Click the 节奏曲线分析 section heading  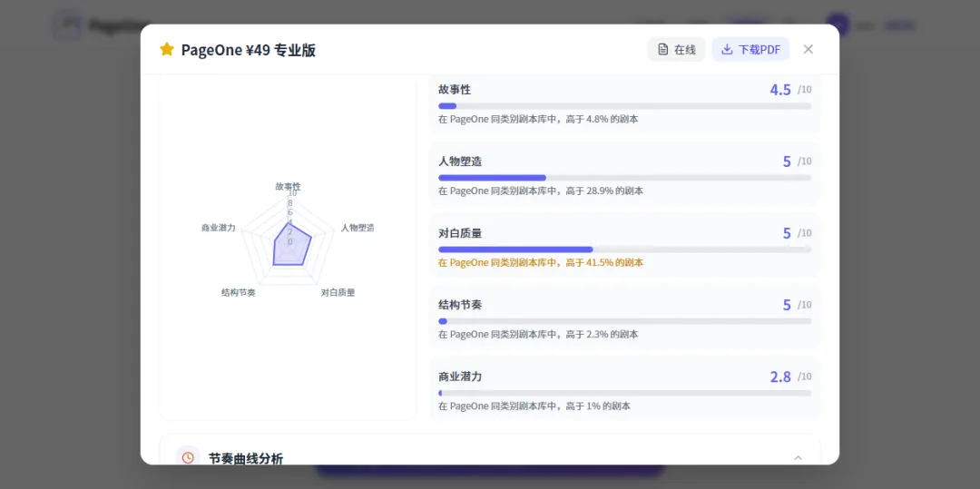click(246, 458)
